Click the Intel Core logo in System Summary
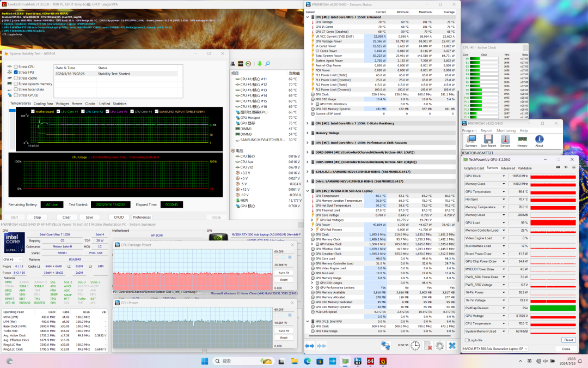Image resolution: width=588 pixels, height=368 pixels. click(x=14, y=243)
